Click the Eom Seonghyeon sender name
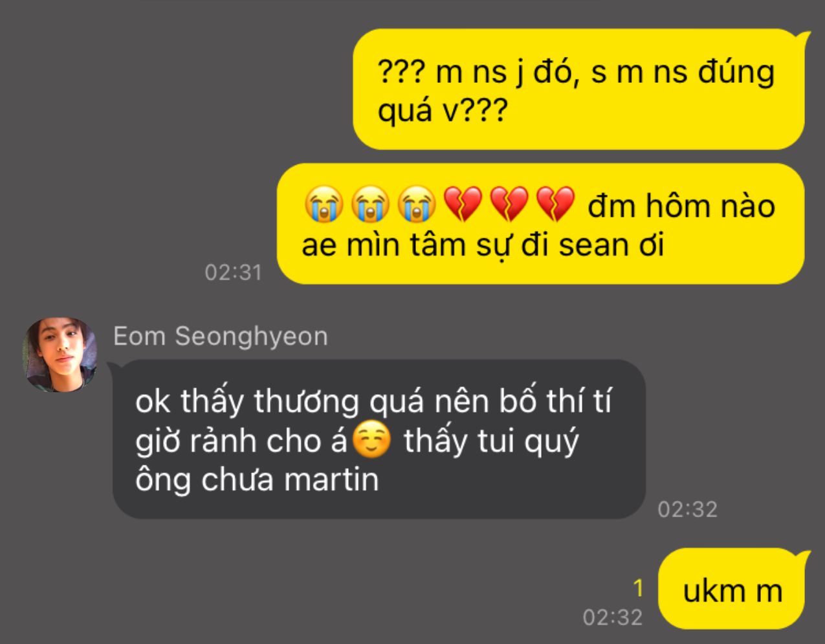 pos(221,337)
